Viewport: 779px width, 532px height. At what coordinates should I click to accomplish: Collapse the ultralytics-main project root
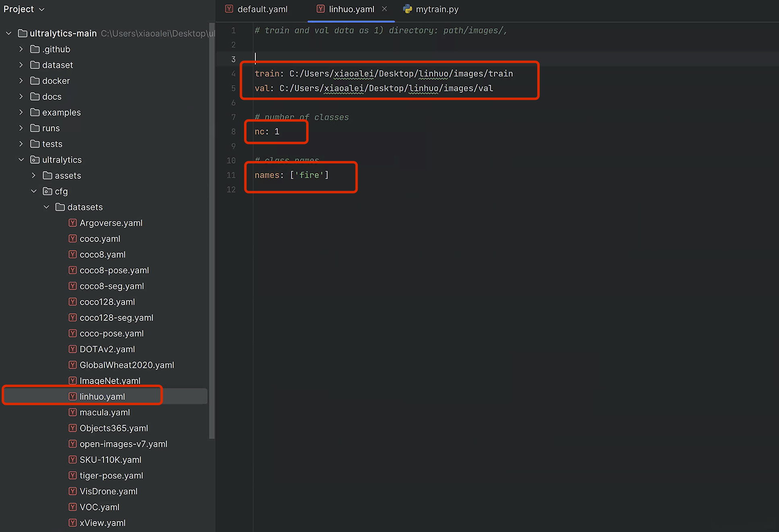point(8,33)
